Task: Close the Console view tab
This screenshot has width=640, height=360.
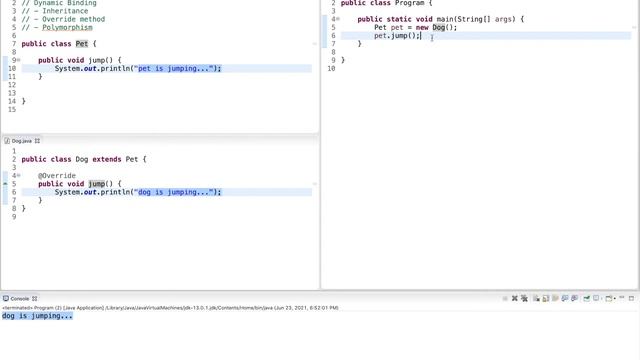Action: tap(35, 299)
